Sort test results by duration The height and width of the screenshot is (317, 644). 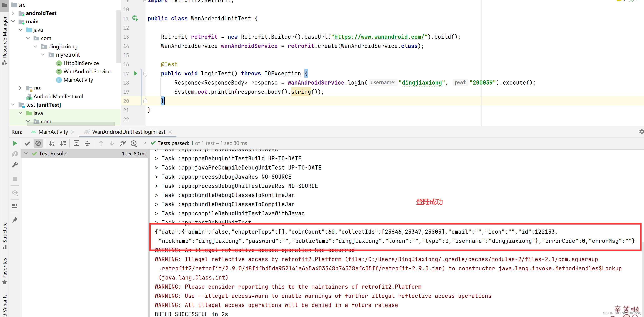pyautogui.click(x=63, y=143)
